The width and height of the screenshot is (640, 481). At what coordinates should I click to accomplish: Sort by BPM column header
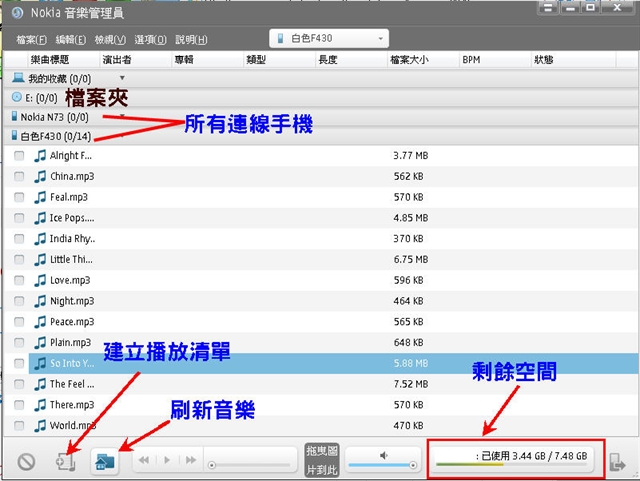pyautogui.click(x=495, y=60)
